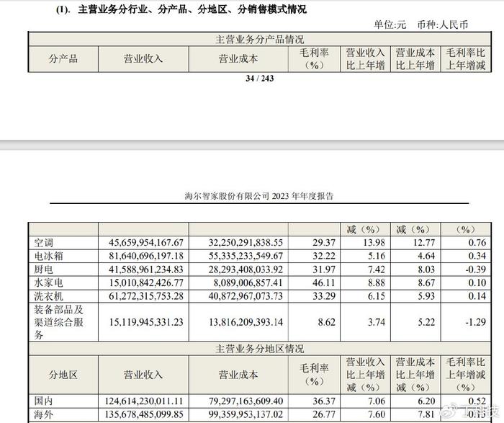Select revenue value 15,119,945,331.23
This screenshot has height=423, width=504.
point(146,322)
